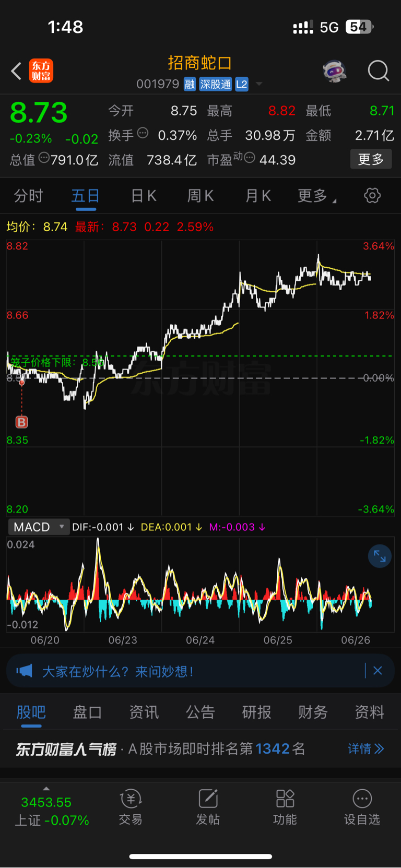Tap the DIF:-0.001 indicator value
This screenshot has width=401, height=868.
103,527
